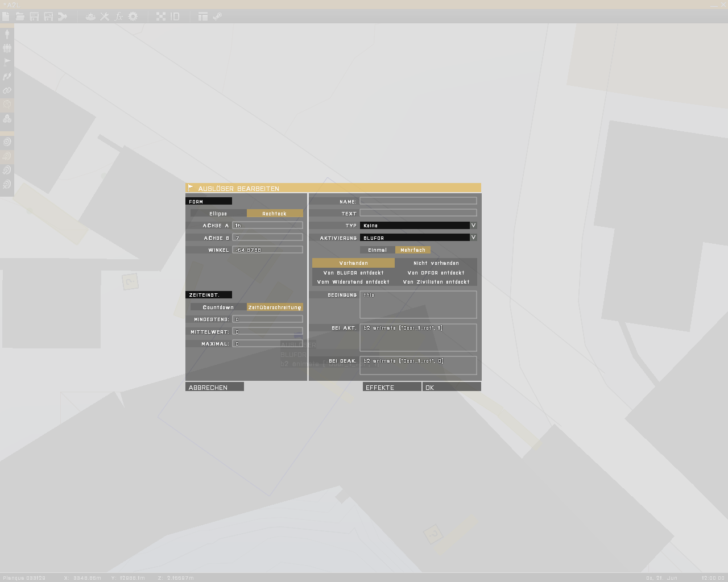728x582 pixels.
Task: Click the merge/export arrow icon
Action: click(63, 16)
